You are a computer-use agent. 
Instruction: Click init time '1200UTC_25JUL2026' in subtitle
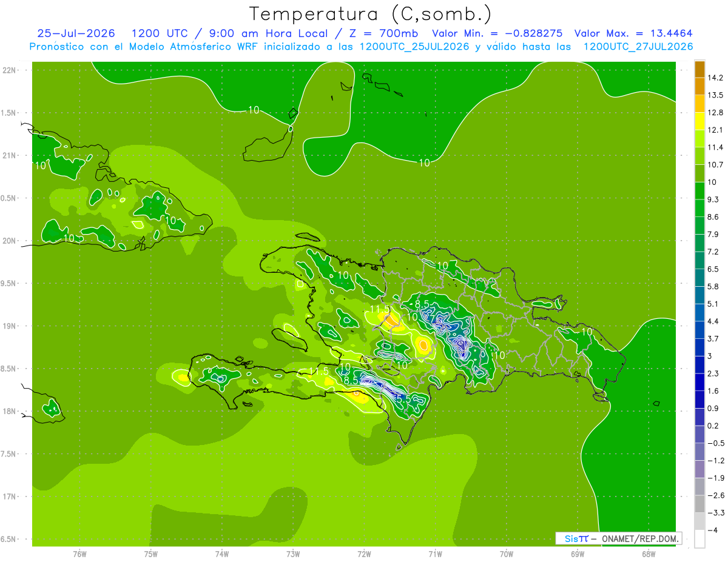[414, 47]
